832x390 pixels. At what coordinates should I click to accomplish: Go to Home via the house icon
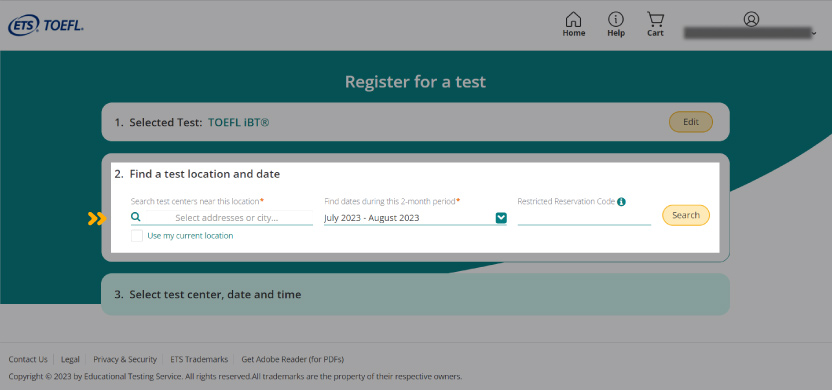coord(574,20)
